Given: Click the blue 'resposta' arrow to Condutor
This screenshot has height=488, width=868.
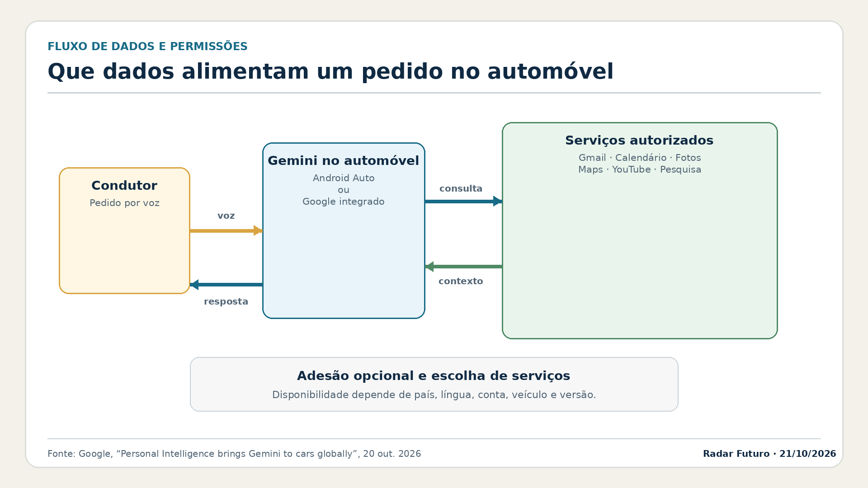Looking at the screenshot, I should point(226,285).
